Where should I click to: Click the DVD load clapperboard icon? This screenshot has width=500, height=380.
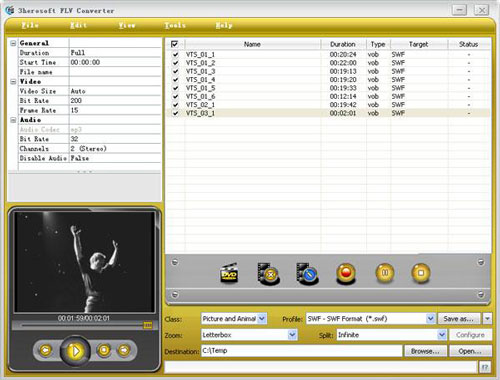(x=229, y=273)
